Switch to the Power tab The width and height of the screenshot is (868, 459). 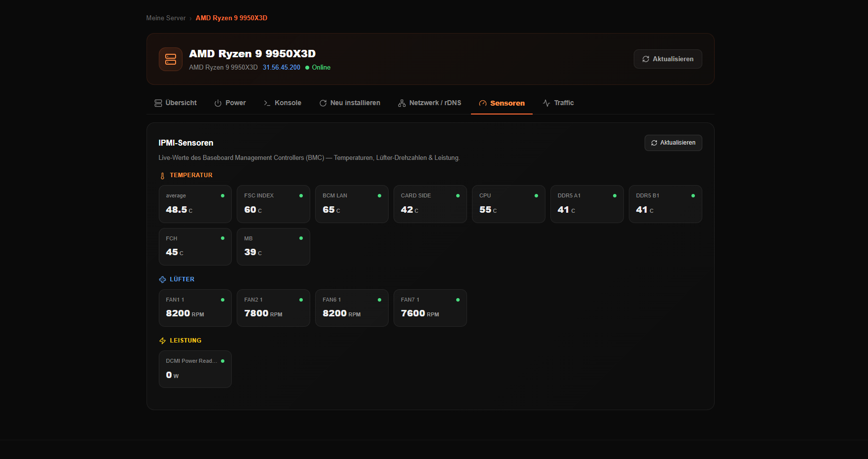point(230,103)
